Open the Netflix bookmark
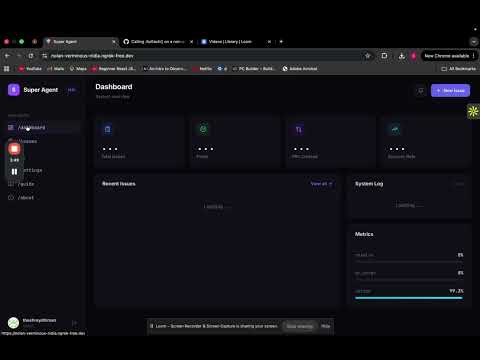The height and width of the screenshot is (360, 480). click(x=203, y=69)
